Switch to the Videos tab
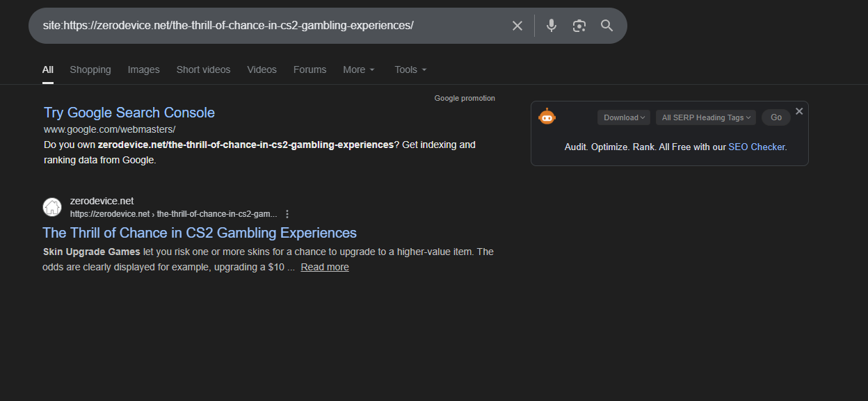 262,69
